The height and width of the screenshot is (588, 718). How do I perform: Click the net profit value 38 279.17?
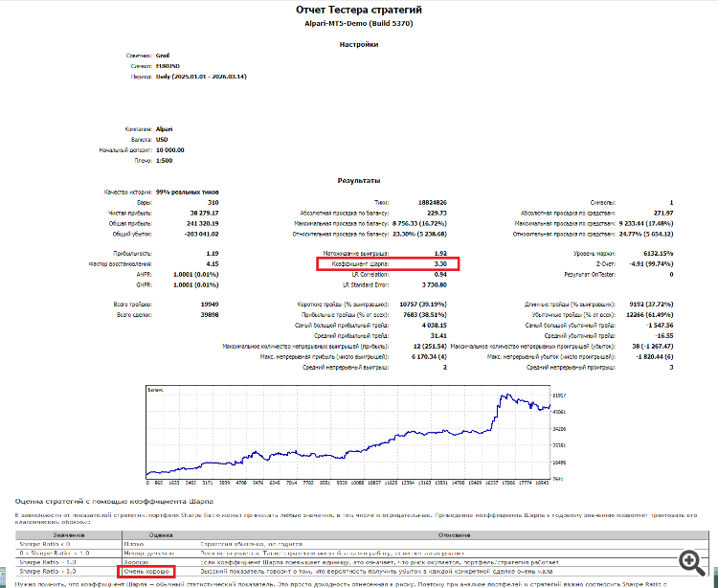(204, 213)
